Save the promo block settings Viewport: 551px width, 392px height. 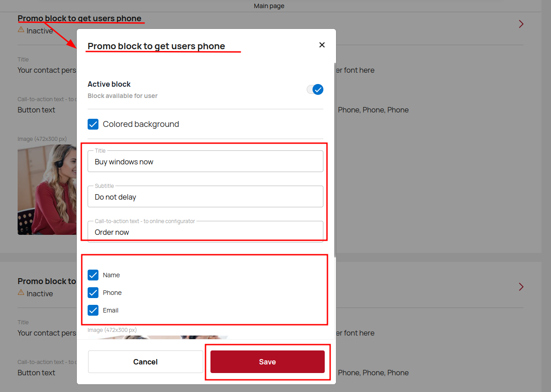267,362
